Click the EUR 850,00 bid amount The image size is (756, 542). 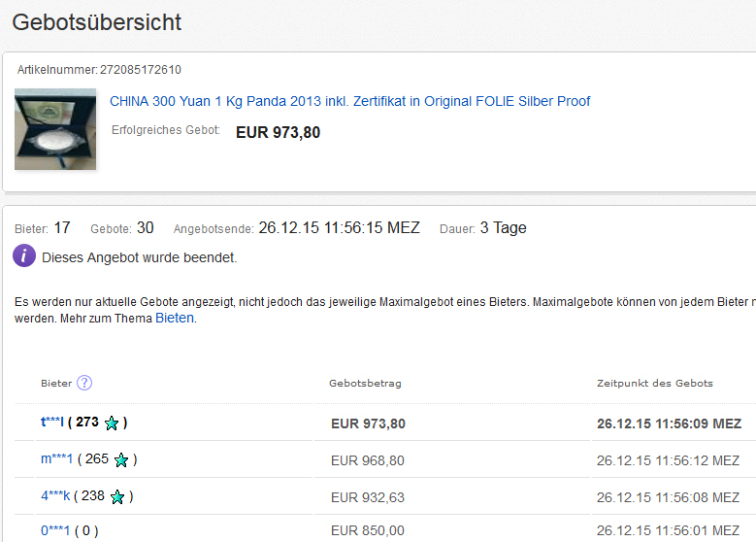tap(367, 530)
